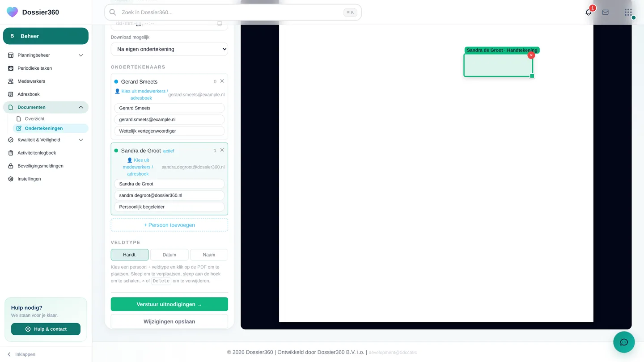Image resolution: width=644 pixels, height=362 pixels.
Task: Delete the Sandra de Groot signature field
Action: [x=531, y=55]
